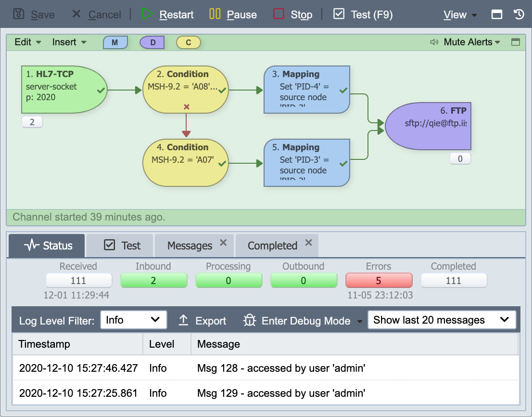Switch to the Completed tab
This screenshot has height=417, width=532.
(272, 246)
